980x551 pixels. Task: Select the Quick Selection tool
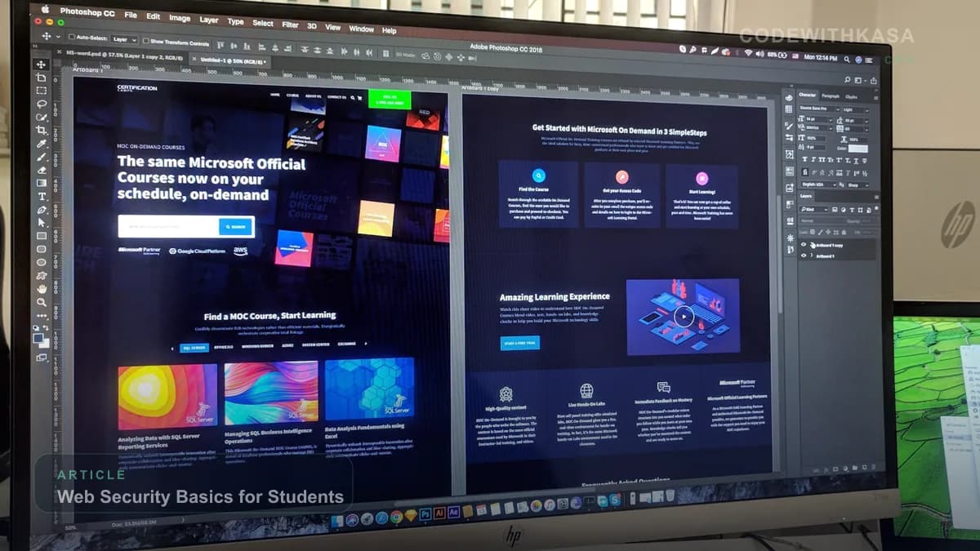42,117
